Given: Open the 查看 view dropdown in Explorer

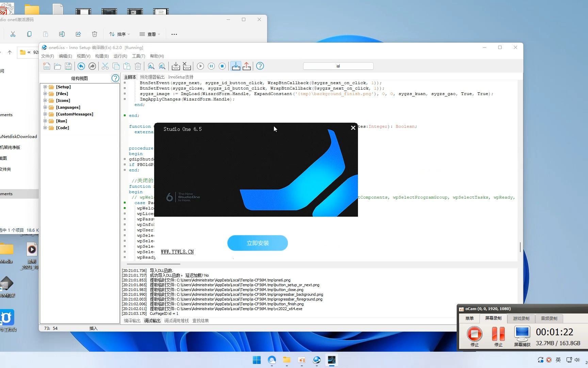Looking at the screenshot, I should tap(150, 34).
